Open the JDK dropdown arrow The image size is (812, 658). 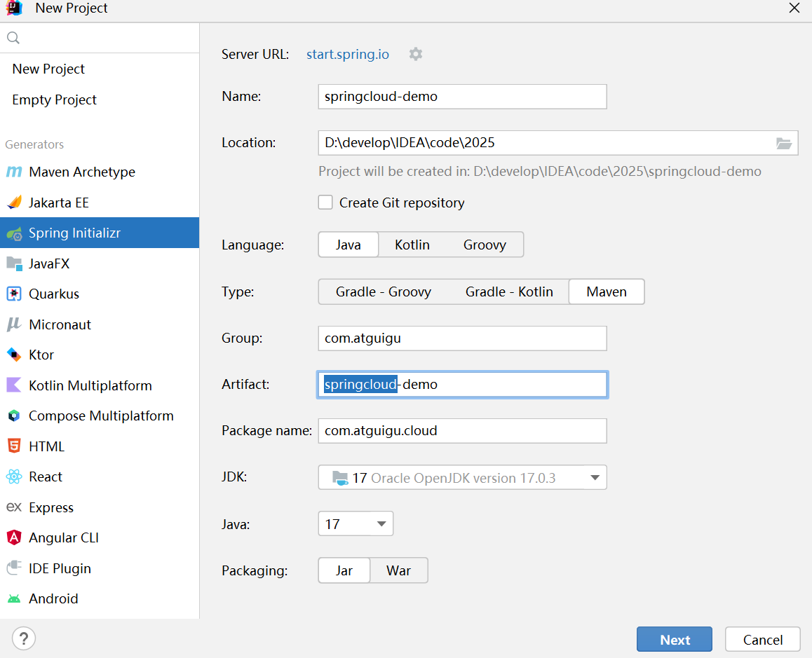point(595,477)
